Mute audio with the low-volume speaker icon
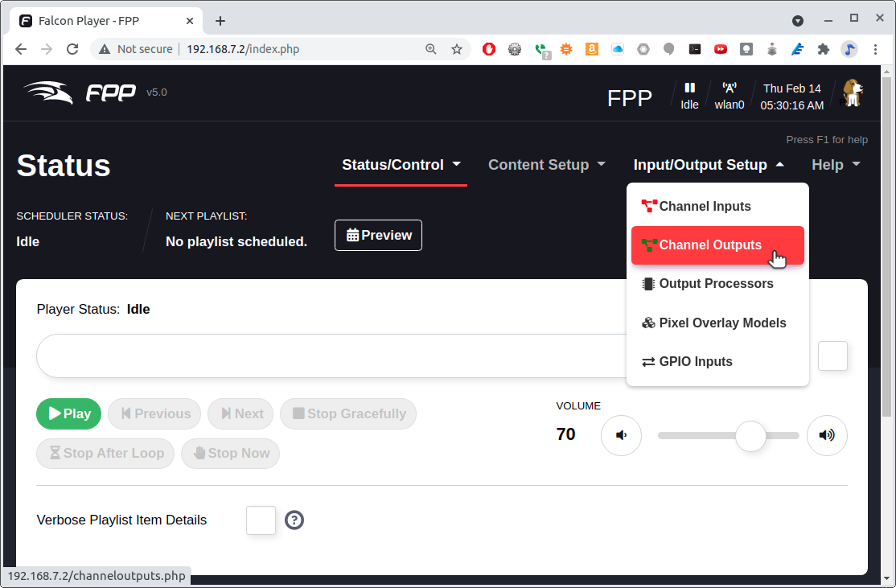 coord(621,435)
